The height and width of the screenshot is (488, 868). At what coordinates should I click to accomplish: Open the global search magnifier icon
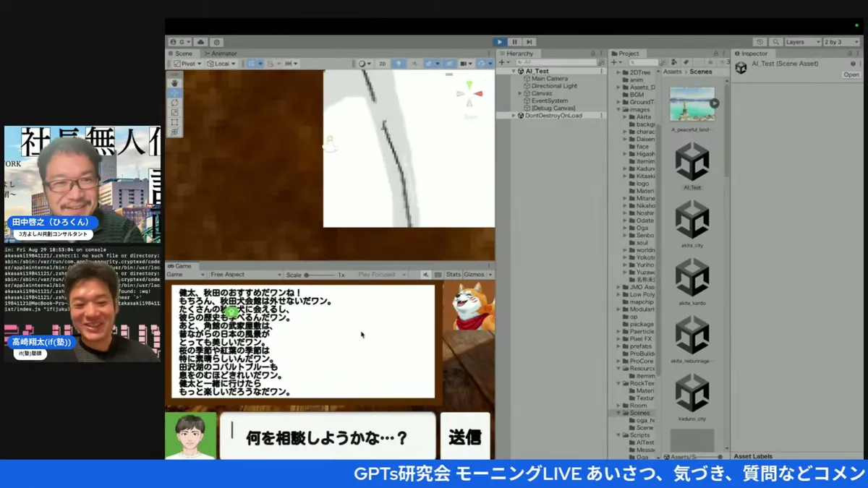click(x=776, y=42)
